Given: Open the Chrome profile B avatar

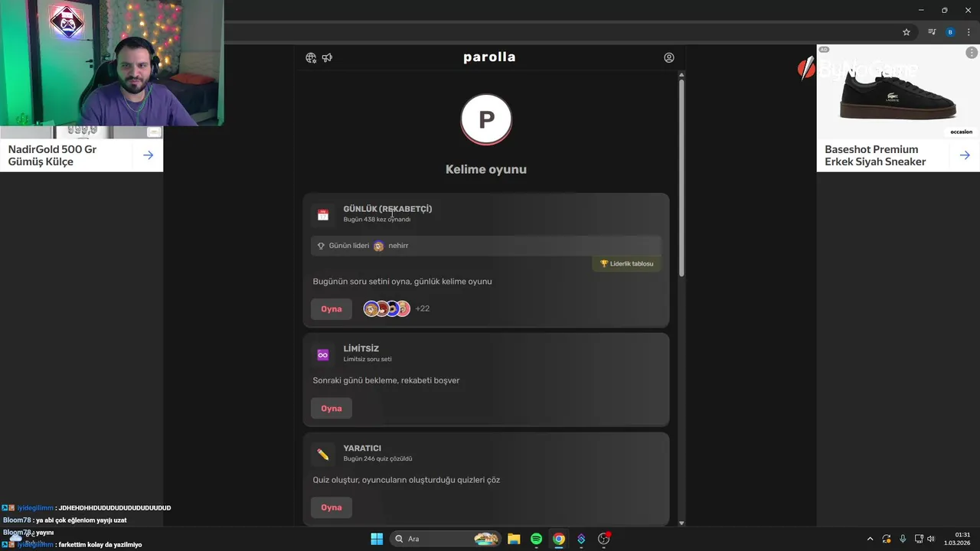Looking at the screenshot, I should point(950,32).
